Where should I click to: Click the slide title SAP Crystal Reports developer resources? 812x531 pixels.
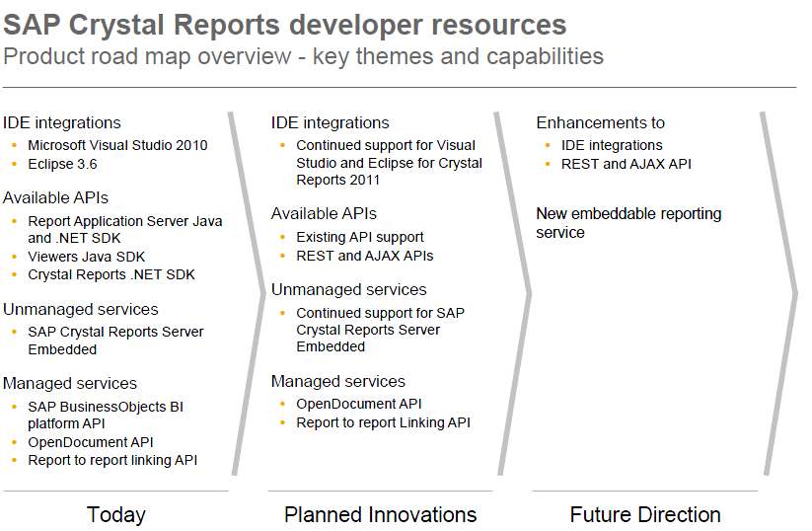[x=285, y=25]
